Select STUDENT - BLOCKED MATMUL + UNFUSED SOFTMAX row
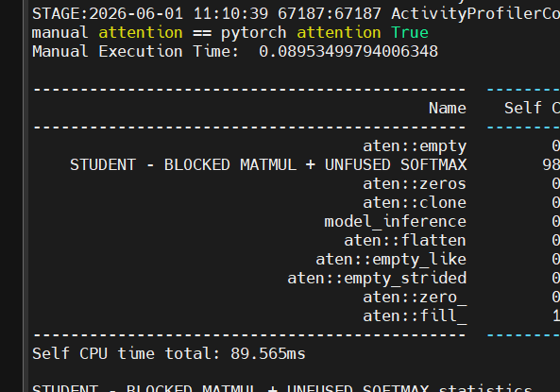This screenshot has height=392, width=560. pos(268,165)
